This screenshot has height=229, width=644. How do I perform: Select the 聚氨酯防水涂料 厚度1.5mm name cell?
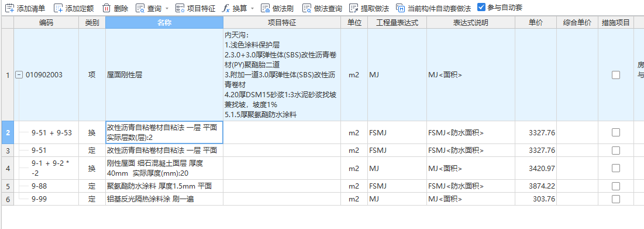pos(164,186)
